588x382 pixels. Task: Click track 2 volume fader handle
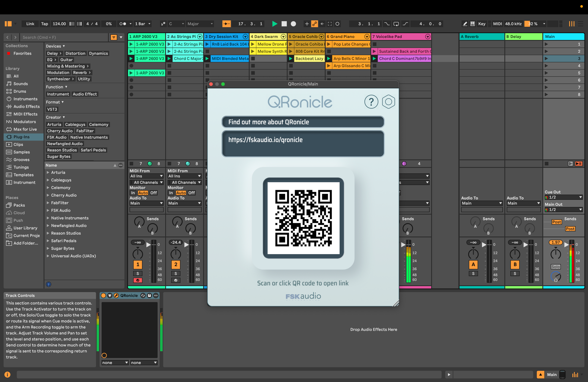[x=186, y=245]
